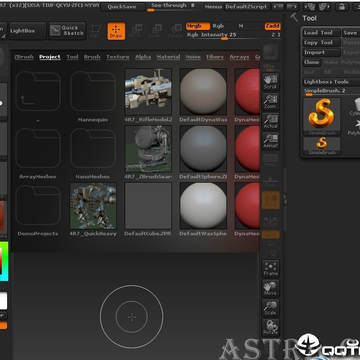Click the Zoom canvas icon
The height and width of the screenshot is (360, 360).
click(x=270, y=101)
